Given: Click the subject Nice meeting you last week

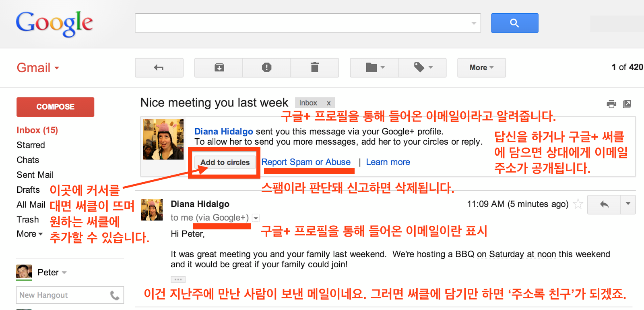Looking at the screenshot, I should coord(214,103).
